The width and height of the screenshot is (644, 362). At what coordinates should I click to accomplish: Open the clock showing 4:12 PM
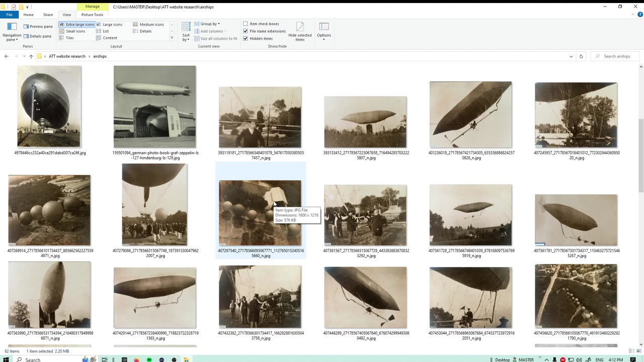point(615,359)
